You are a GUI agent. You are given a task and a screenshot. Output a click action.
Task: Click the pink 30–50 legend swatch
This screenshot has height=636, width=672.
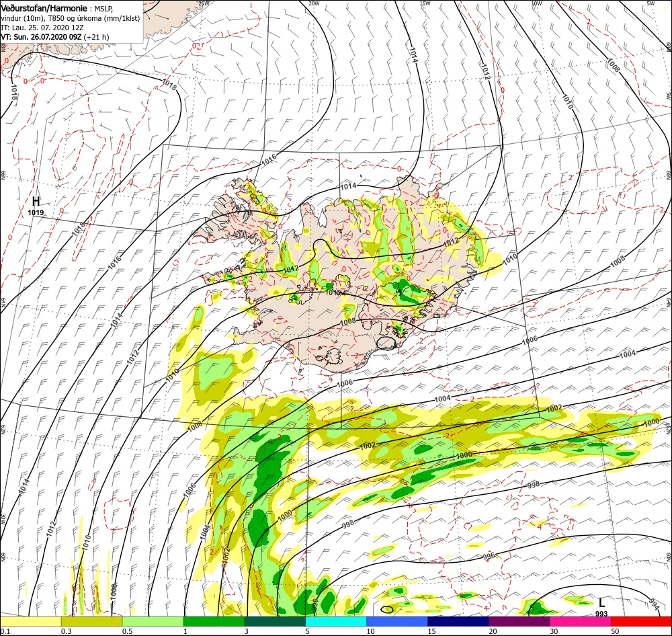[581, 621]
